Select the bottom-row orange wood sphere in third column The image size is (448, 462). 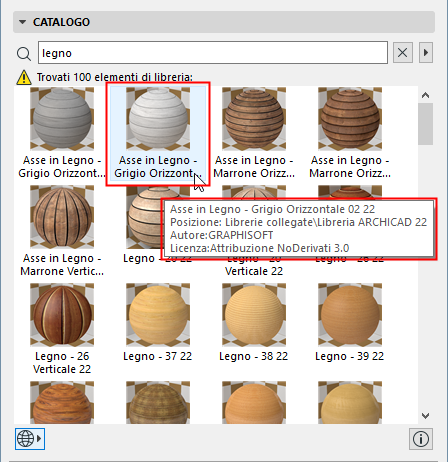254,403
